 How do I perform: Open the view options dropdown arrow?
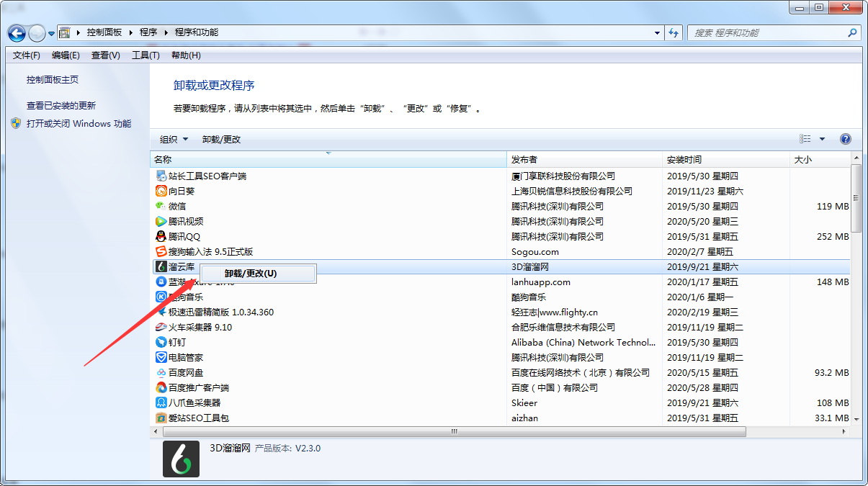point(822,139)
